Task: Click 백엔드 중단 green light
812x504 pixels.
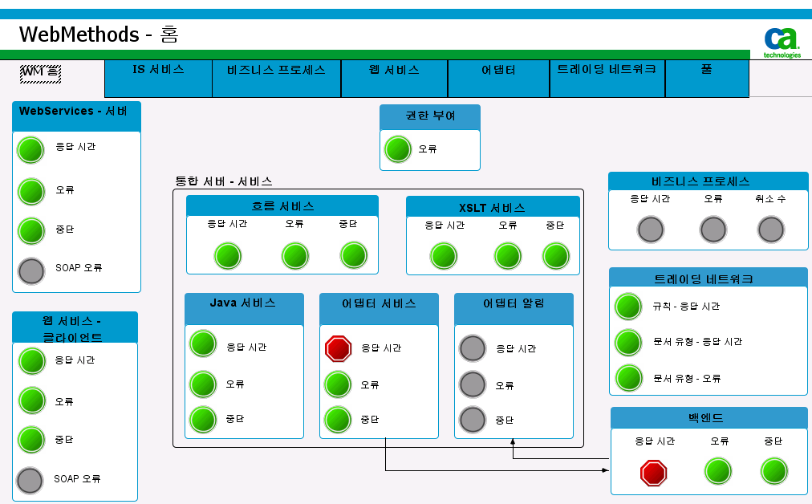Action: (774, 471)
